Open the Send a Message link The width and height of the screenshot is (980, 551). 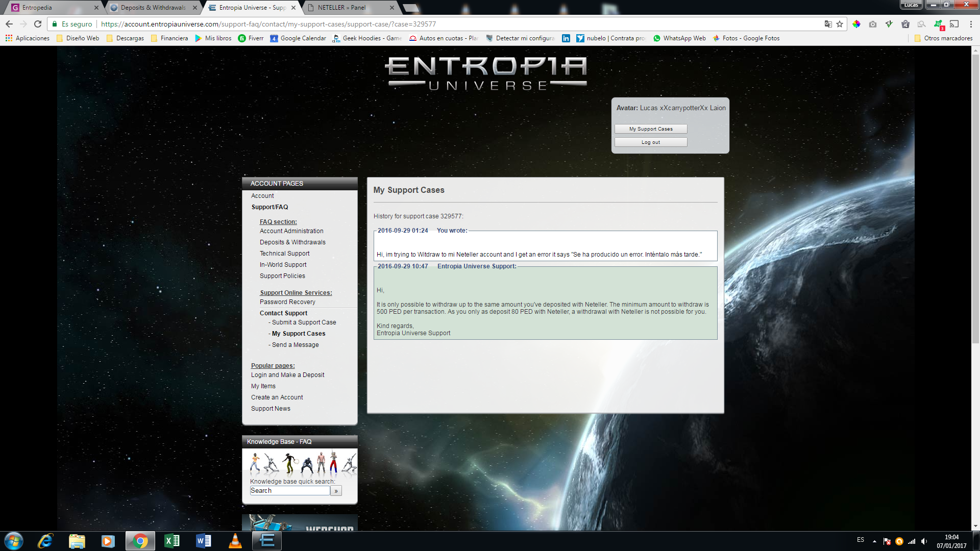point(295,345)
